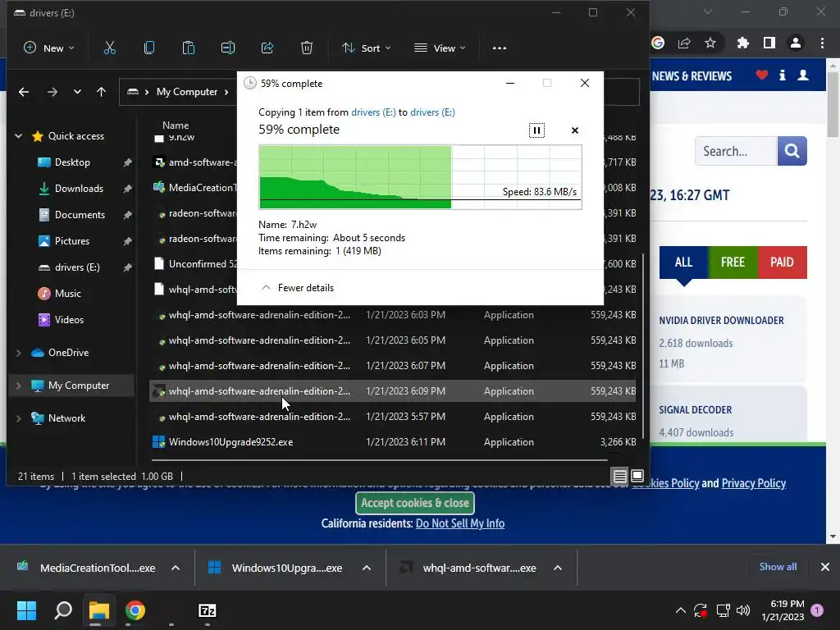The image size is (840, 630).
Task: Open the View dropdown
Action: point(440,48)
